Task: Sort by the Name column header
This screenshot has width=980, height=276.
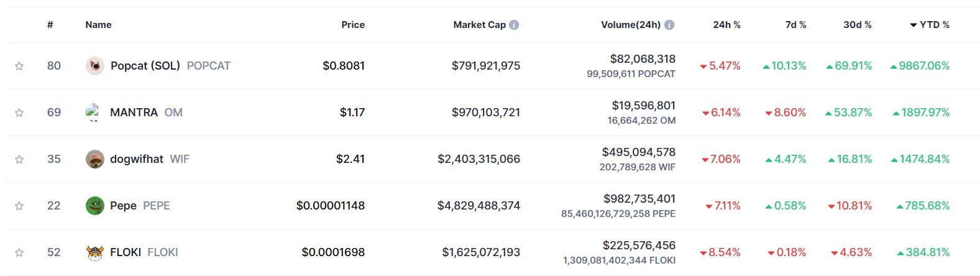Action: click(98, 25)
